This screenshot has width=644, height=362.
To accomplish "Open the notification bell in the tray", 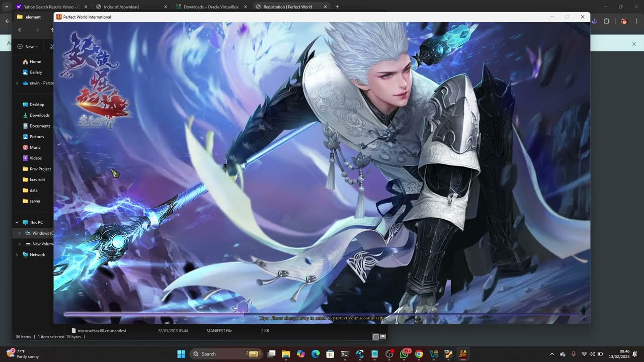I will tap(635, 354).
